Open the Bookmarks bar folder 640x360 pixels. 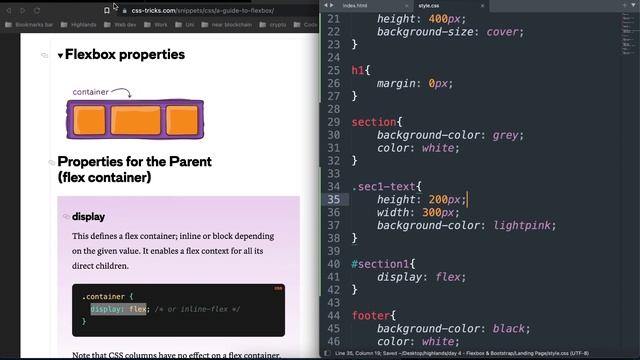[29, 25]
